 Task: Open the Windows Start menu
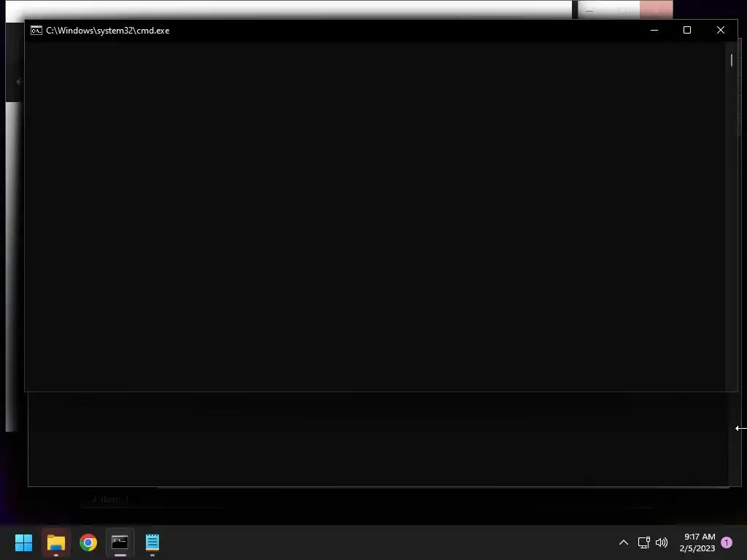point(23,542)
